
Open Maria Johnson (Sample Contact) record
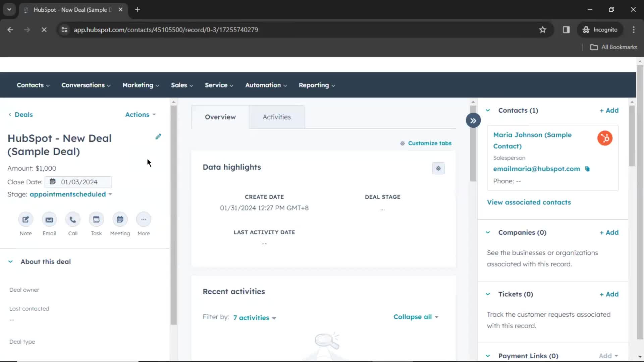pos(532,140)
